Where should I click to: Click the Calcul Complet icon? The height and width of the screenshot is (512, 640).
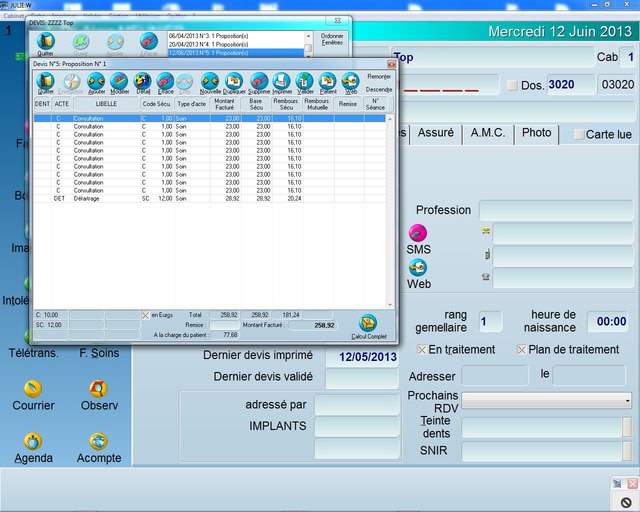368,324
